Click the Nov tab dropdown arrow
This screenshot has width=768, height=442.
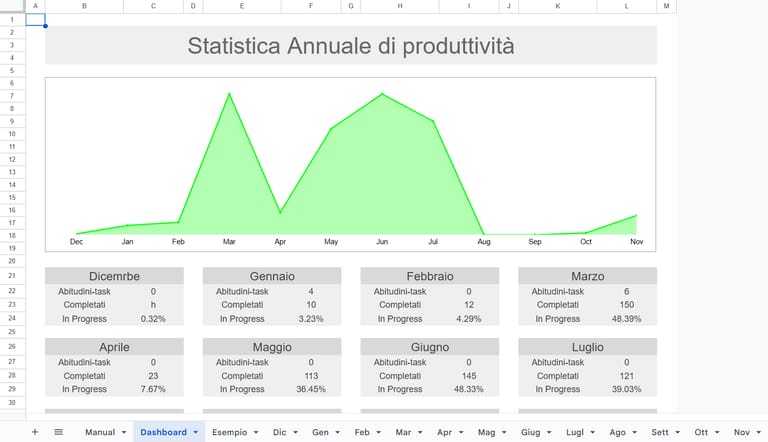pyautogui.click(x=759, y=432)
